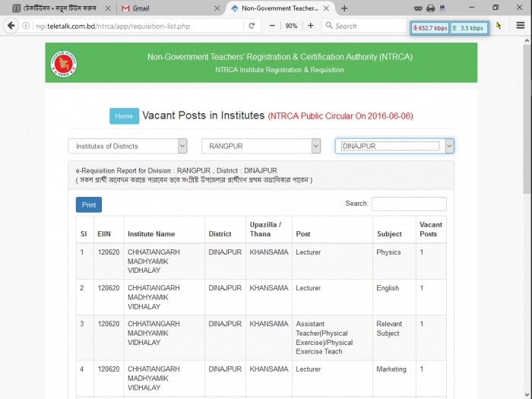Sort by the Institute Name column header
Viewport: 532px width, 399px height.
tap(164, 230)
